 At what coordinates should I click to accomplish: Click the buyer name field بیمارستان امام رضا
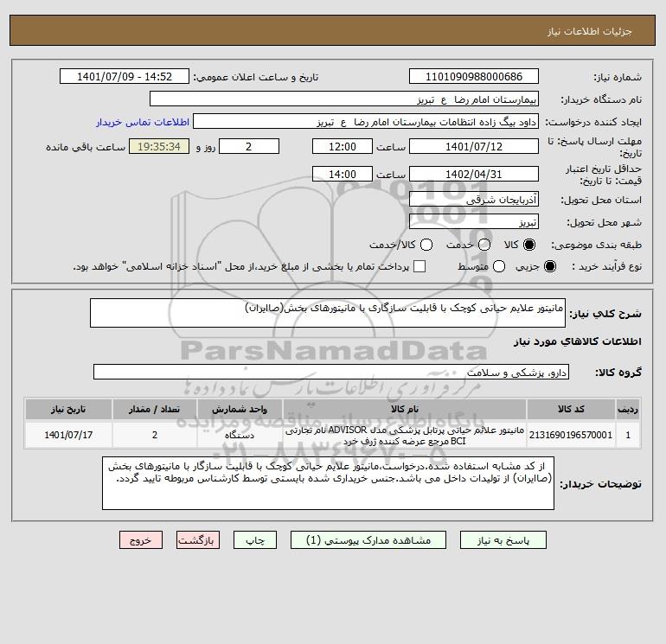pos(344,99)
